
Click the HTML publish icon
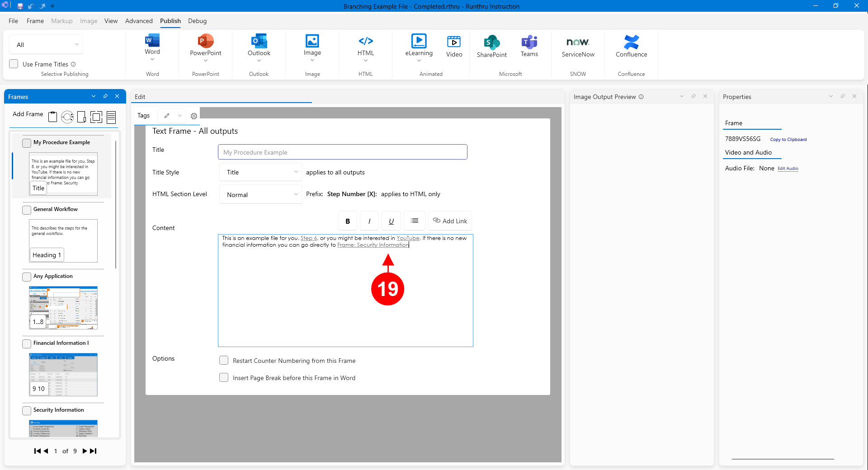pos(365,42)
